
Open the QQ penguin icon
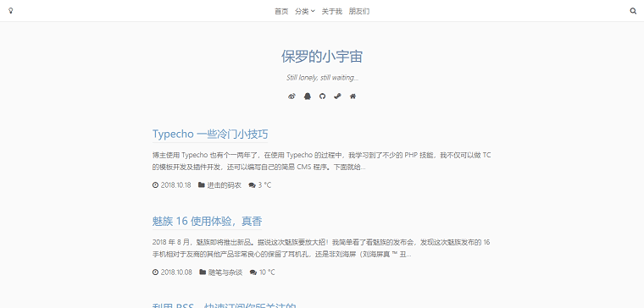[308, 96]
